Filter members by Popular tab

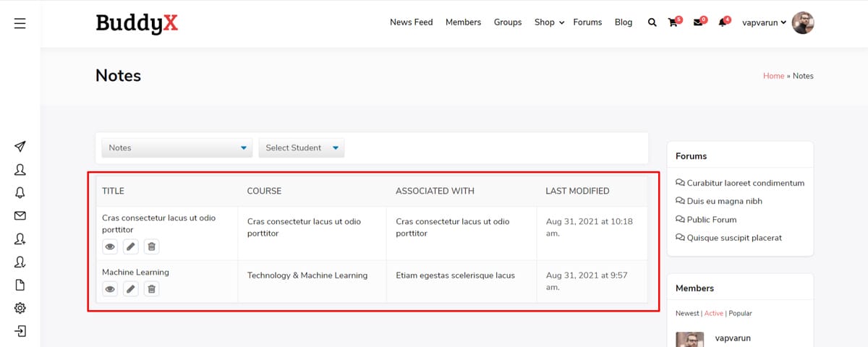click(x=740, y=313)
